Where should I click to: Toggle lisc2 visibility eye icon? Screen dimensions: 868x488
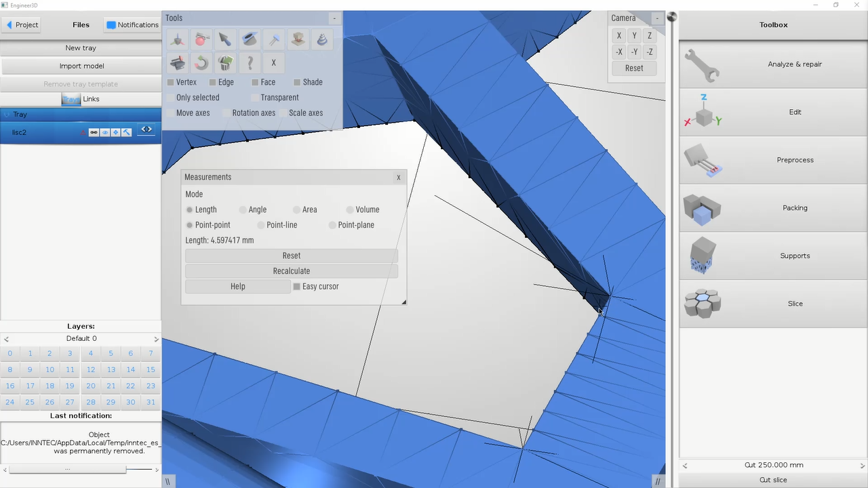click(x=104, y=132)
